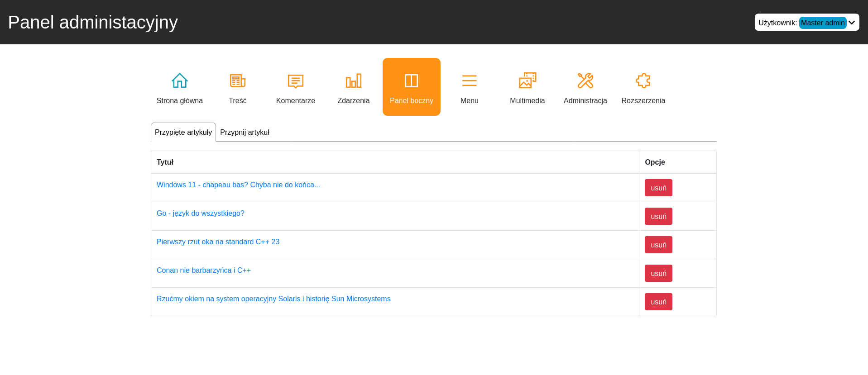This screenshot has width=868, height=375.
Task: Remove the Go język article with usuń
Action: (x=658, y=216)
